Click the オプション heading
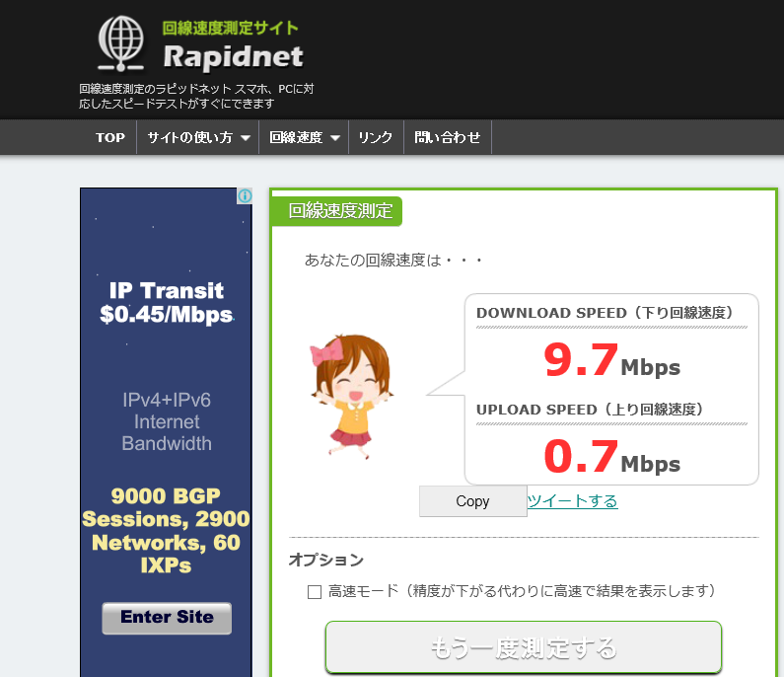Image resolution: width=784 pixels, height=677 pixels. (x=326, y=560)
